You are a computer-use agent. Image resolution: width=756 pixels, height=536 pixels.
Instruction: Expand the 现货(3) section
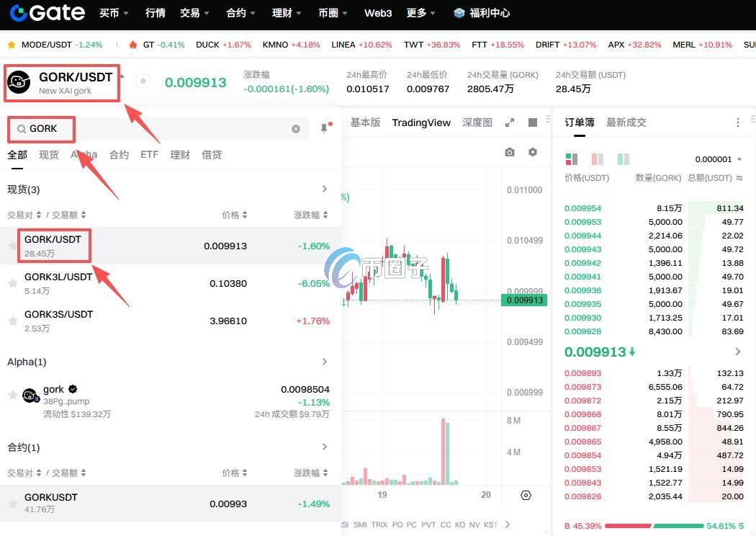pyautogui.click(x=324, y=189)
